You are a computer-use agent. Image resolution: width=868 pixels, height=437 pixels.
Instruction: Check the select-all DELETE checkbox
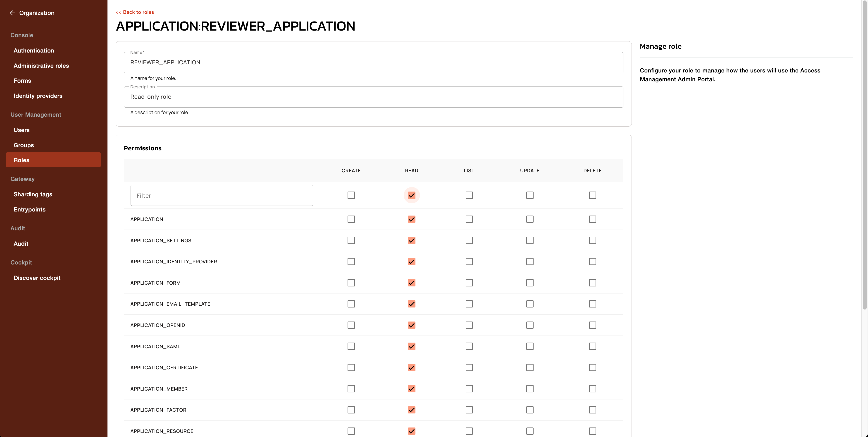[592, 195]
